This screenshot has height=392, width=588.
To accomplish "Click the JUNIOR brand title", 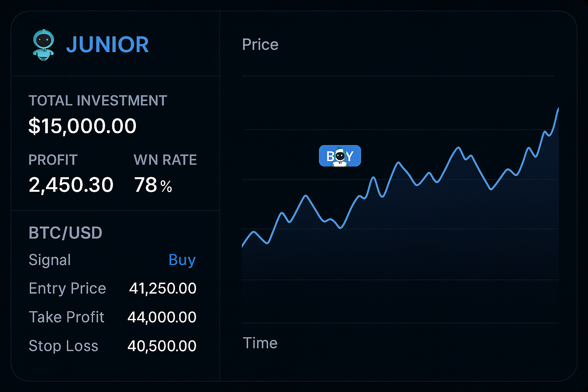I will click(x=107, y=45).
